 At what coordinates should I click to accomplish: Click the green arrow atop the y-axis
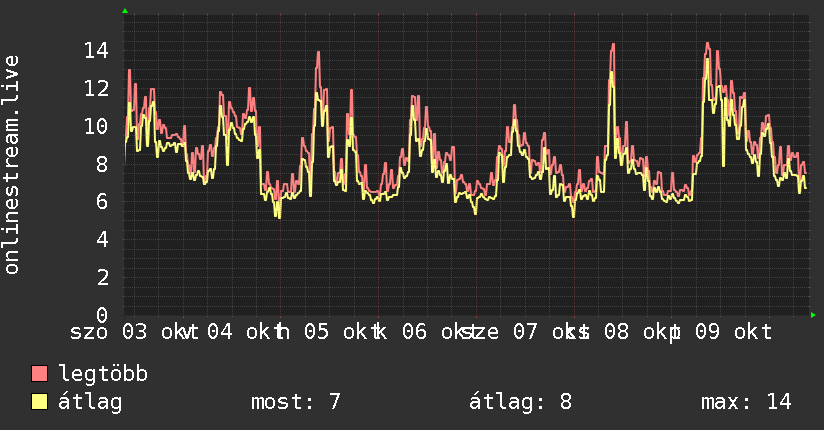(x=125, y=11)
